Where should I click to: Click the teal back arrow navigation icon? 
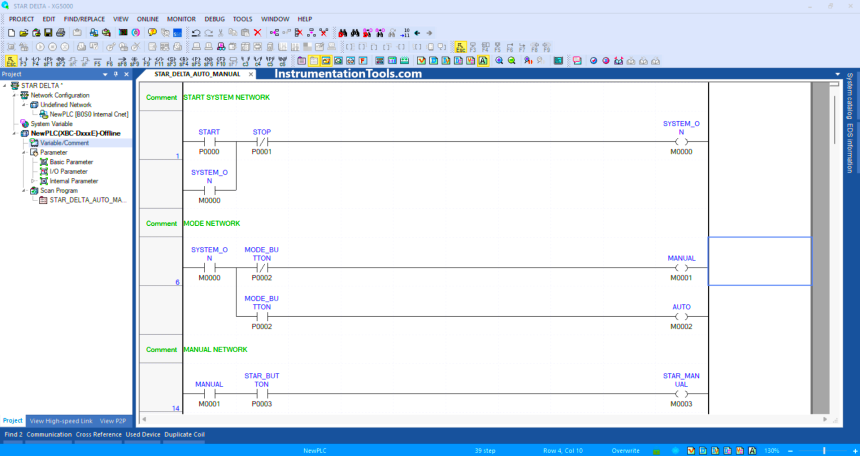[x=417, y=33]
